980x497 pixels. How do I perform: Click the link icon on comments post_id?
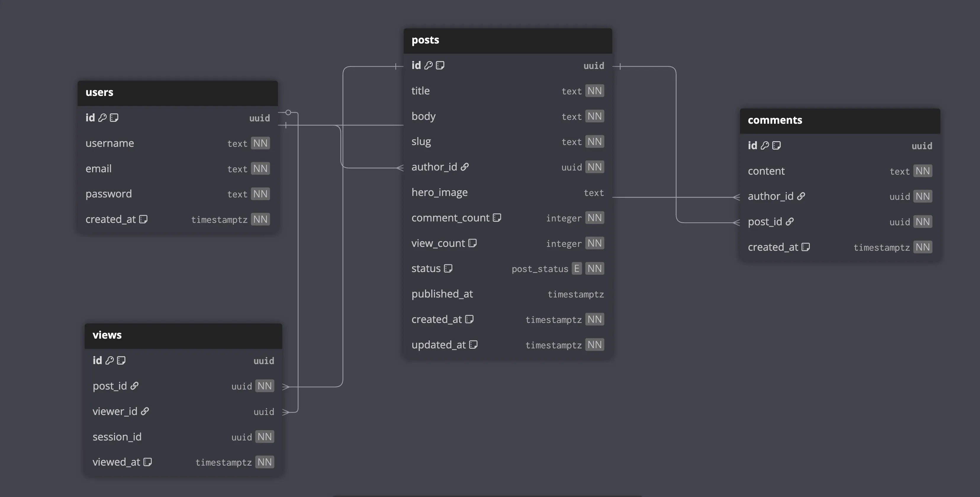pyautogui.click(x=790, y=221)
